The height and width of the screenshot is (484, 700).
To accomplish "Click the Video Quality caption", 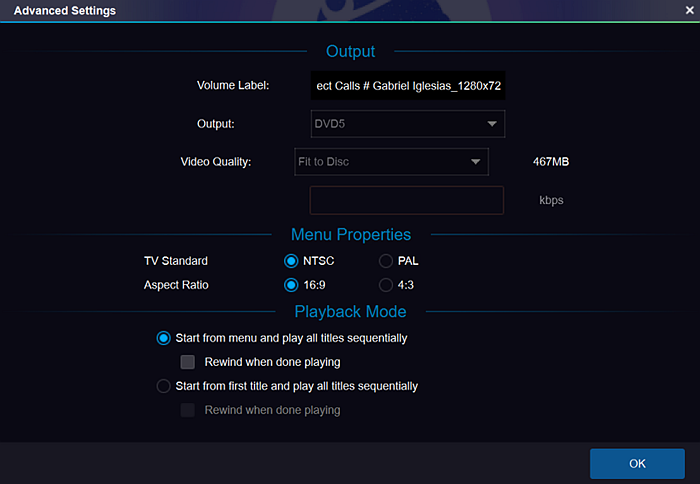I will point(216,162).
